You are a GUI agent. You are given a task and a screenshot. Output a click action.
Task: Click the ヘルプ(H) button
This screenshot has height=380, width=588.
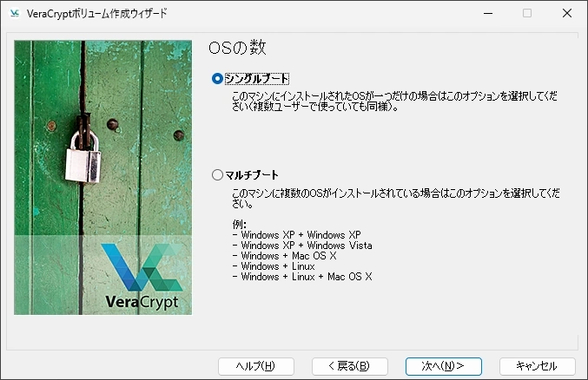click(256, 366)
